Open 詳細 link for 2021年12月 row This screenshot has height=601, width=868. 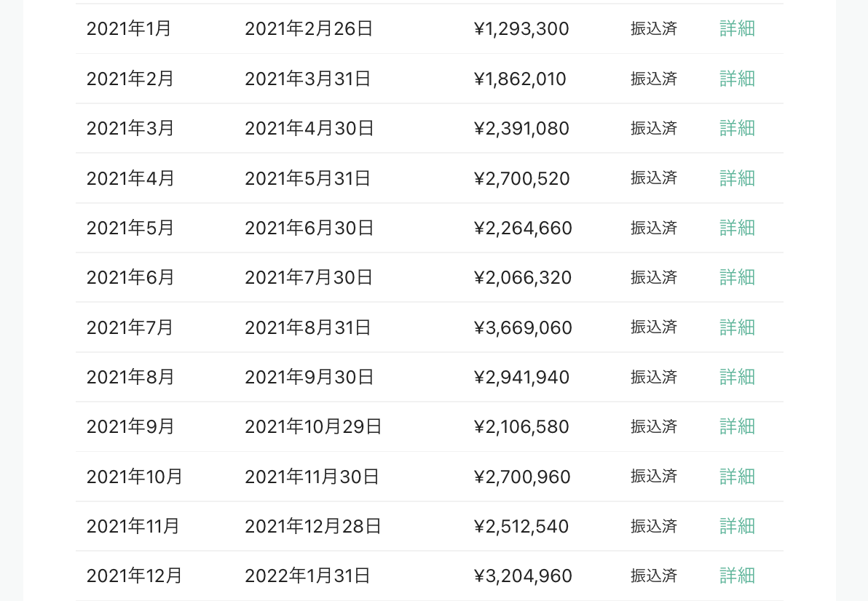[737, 576]
